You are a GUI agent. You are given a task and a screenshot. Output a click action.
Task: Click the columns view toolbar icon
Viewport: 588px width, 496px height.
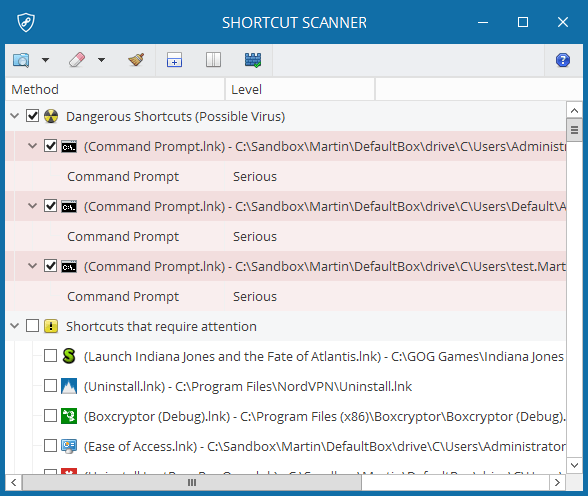(213, 60)
